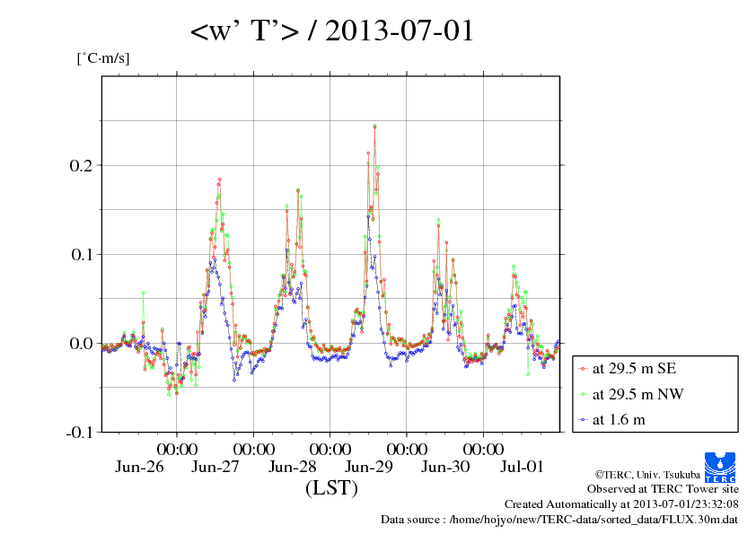Image resolution: width=756 pixels, height=534 pixels.
Task: Click the '©TERC, Univ. Tsukuba' credit text
Action: pyautogui.click(x=647, y=475)
